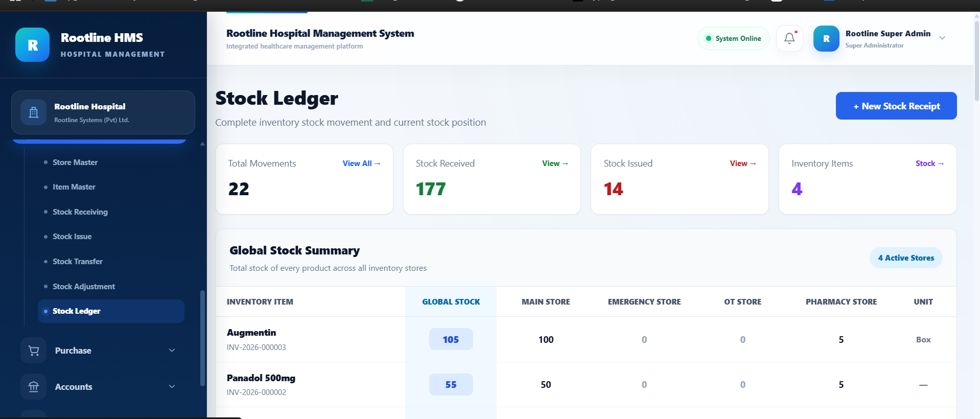Viewport: 980px width, 419px height.
Task: Click Panadol's global stock value 55
Action: tap(451, 385)
